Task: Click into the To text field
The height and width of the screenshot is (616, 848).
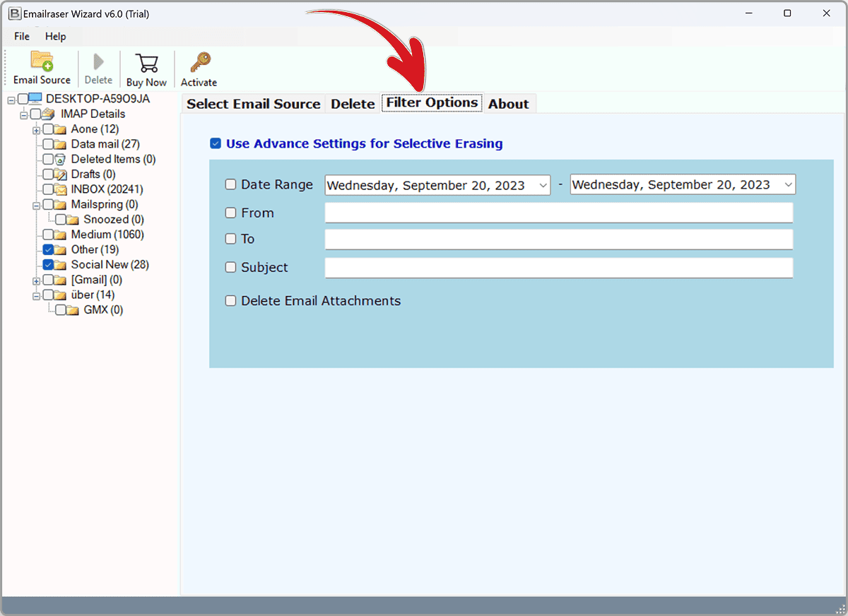Action: (559, 239)
